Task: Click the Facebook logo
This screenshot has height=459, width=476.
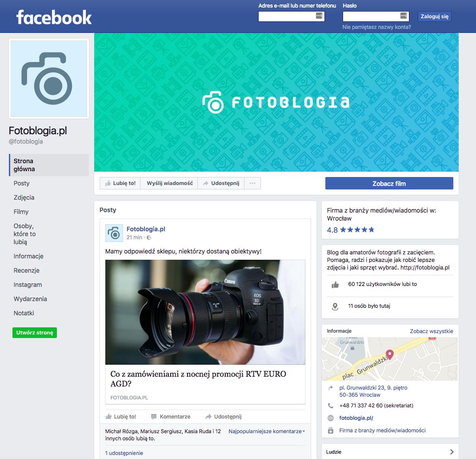Action: (x=54, y=17)
